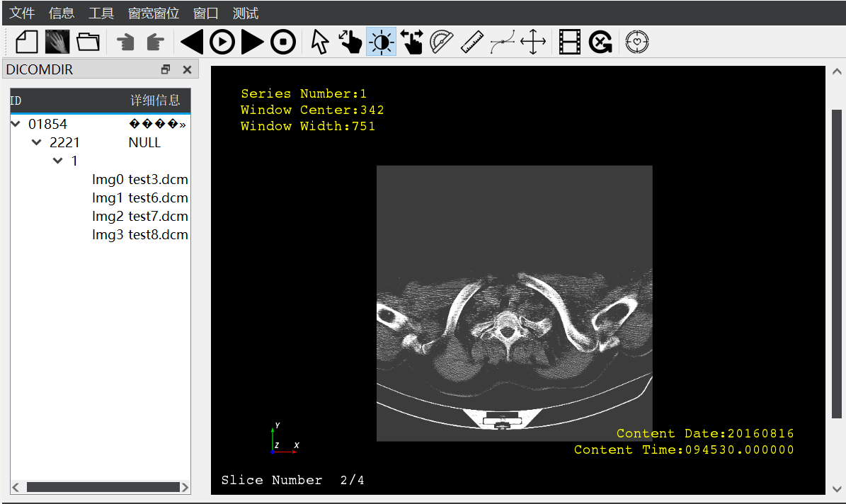Select the ruler measurement tool
The height and width of the screenshot is (504, 846).
point(471,42)
